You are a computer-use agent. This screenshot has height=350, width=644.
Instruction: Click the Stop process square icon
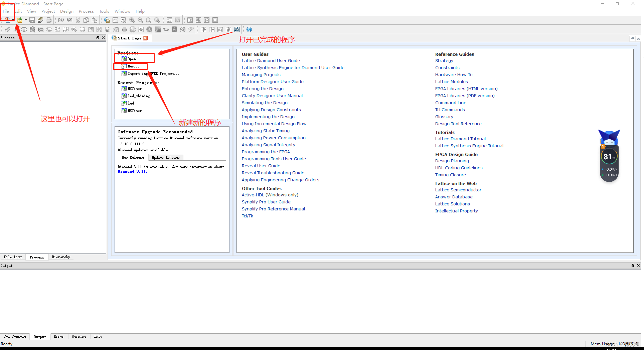215,20
